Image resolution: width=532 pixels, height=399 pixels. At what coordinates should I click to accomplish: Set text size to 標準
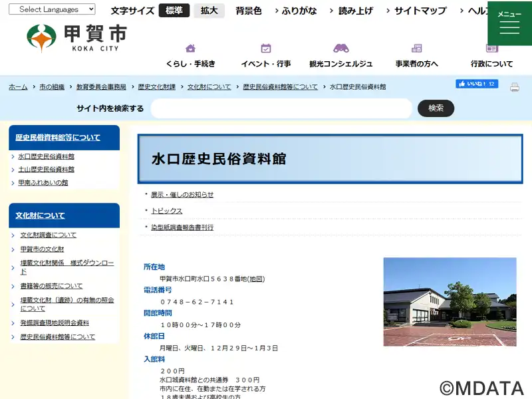point(174,11)
